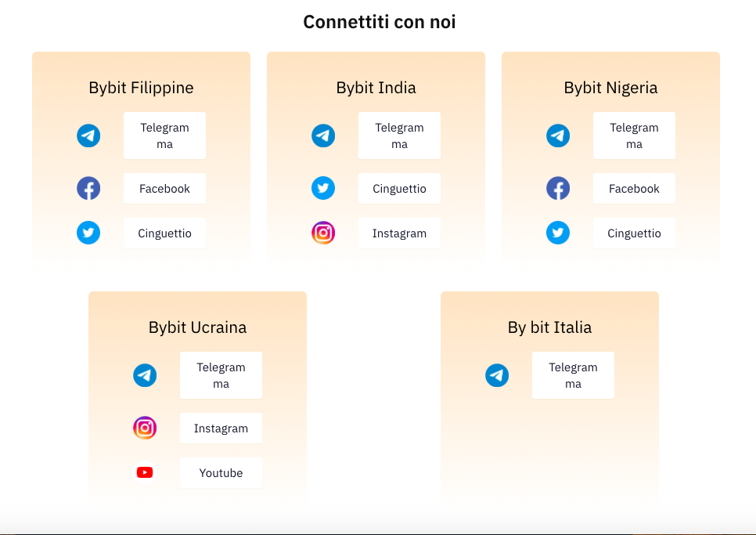The image size is (756, 535).
Task: Click Telegram icon under Bybit Nigeria
Action: [558, 136]
